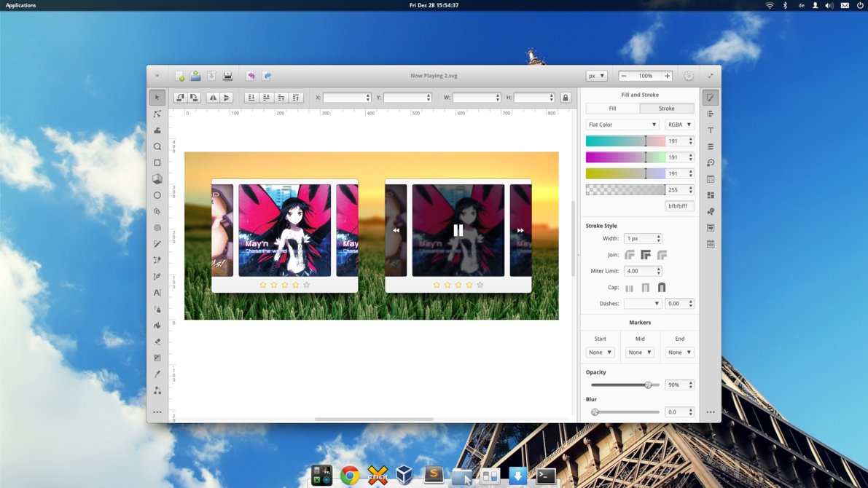The height and width of the screenshot is (488, 868).
Task: Open the Flat Color paint type dropdown
Action: [x=622, y=125]
